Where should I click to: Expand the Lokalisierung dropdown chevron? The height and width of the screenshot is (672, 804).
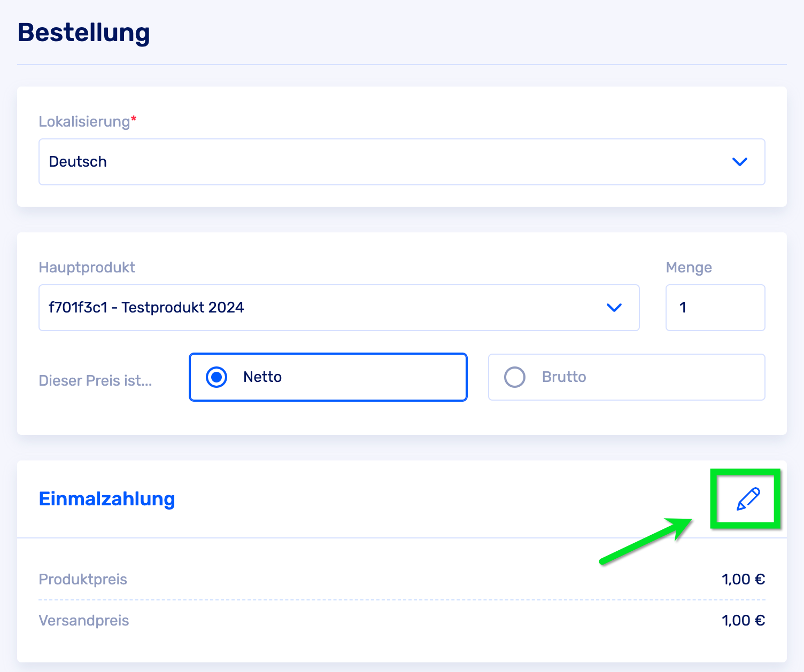[739, 162]
